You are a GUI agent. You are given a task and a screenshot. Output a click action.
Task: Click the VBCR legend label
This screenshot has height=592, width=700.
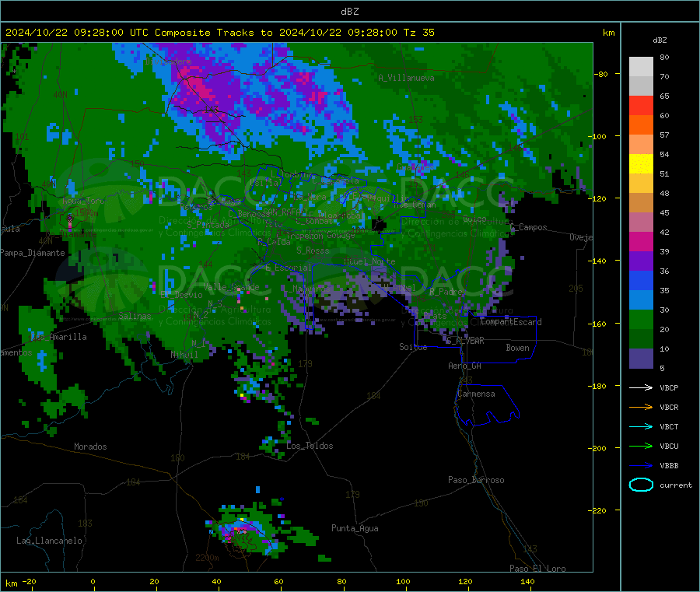tap(669, 407)
